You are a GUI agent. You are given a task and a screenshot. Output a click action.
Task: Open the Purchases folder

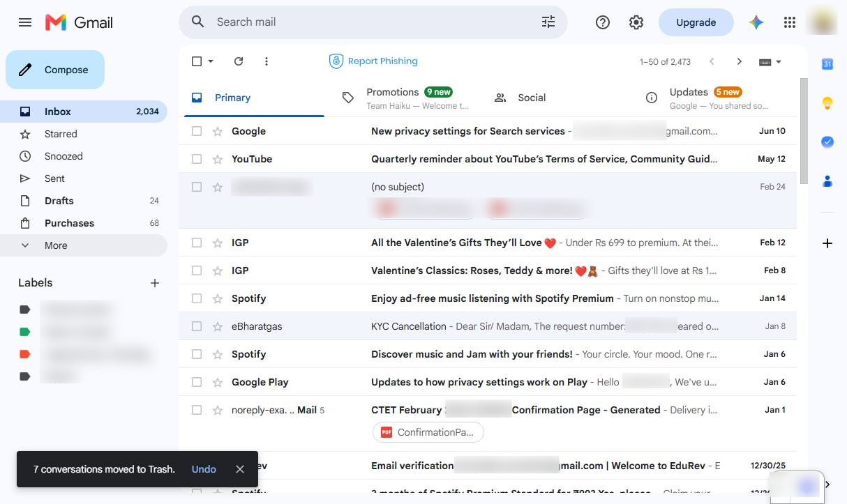[84, 223]
